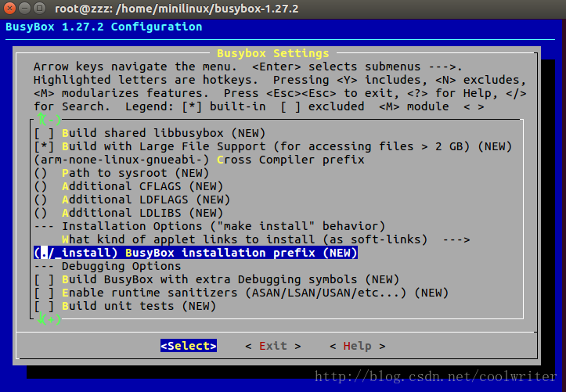The width and height of the screenshot is (566, 392).
Task: Click the Help button
Action: click(358, 346)
